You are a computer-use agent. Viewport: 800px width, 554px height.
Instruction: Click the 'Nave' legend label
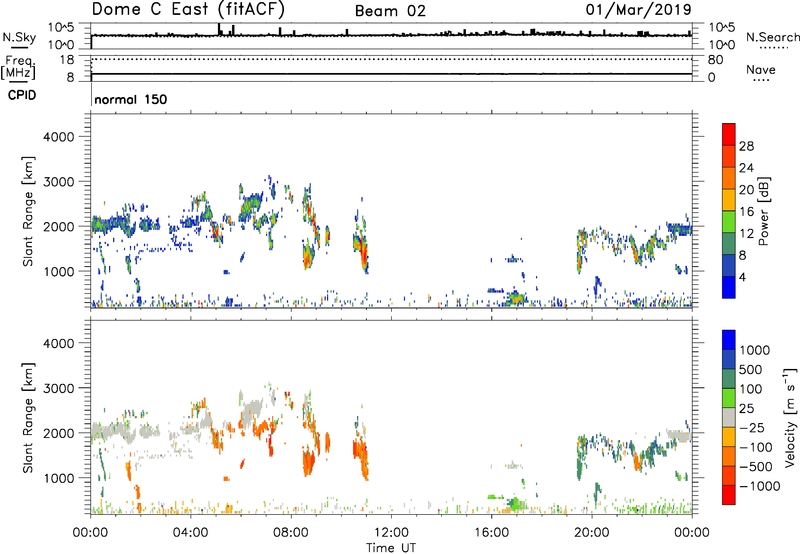coord(761,69)
